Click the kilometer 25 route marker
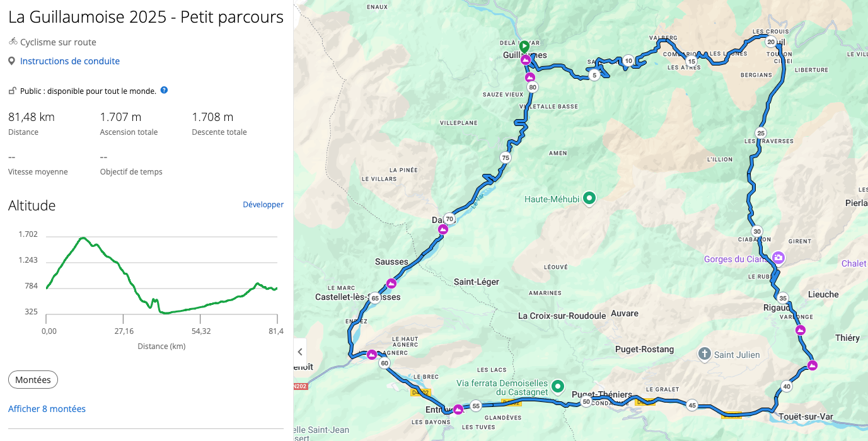The height and width of the screenshot is (441, 868). [761, 133]
